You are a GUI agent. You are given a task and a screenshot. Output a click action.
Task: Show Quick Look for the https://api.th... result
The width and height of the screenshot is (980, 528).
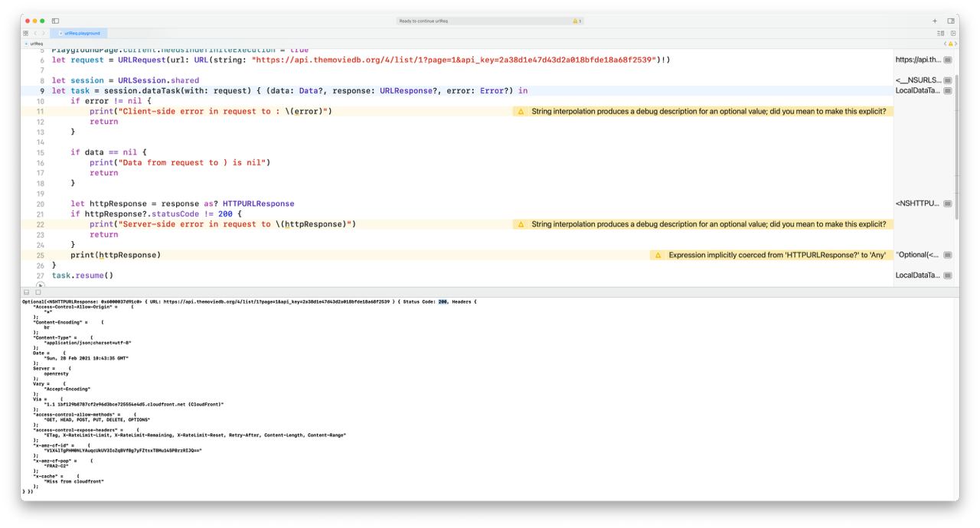pyautogui.click(x=948, y=60)
